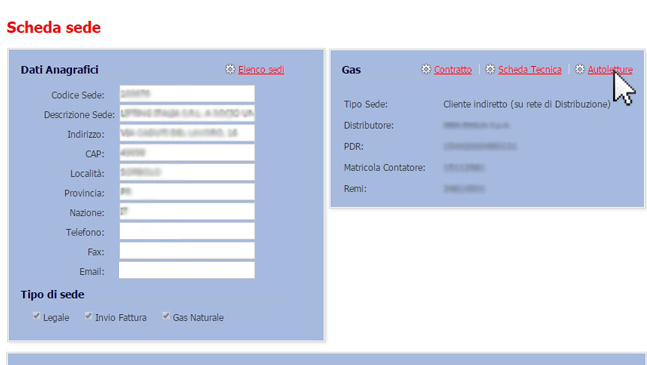The height and width of the screenshot is (365, 647).
Task: Click the Indirizzo input field
Action: (187, 133)
